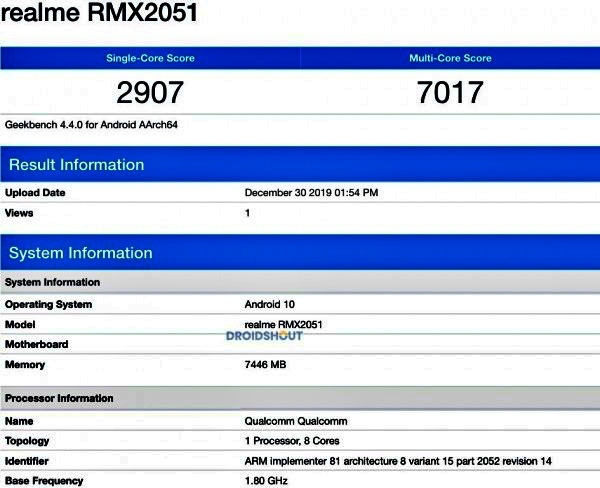The height and width of the screenshot is (488, 600).
Task: Select the Android 10 value
Action: point(270,305)
